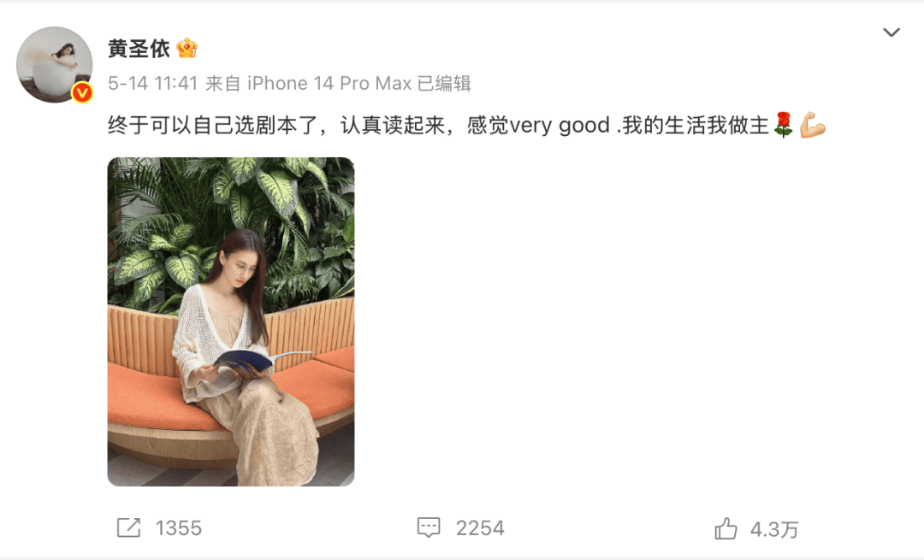The width and height of the screenshot is (924, 560).
Task: Click the crown membership icon beside username
Action: pos(187,48)
